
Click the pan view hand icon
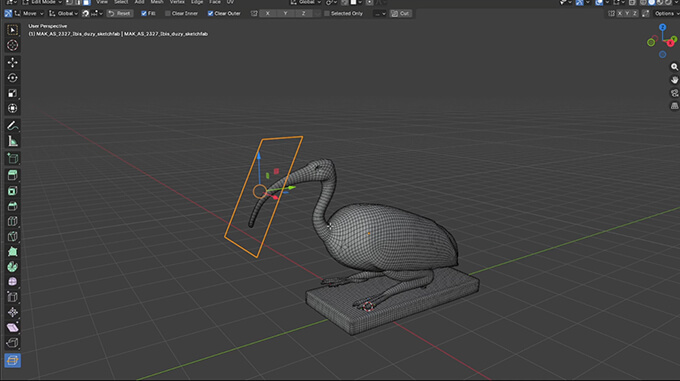click(674, 80)
